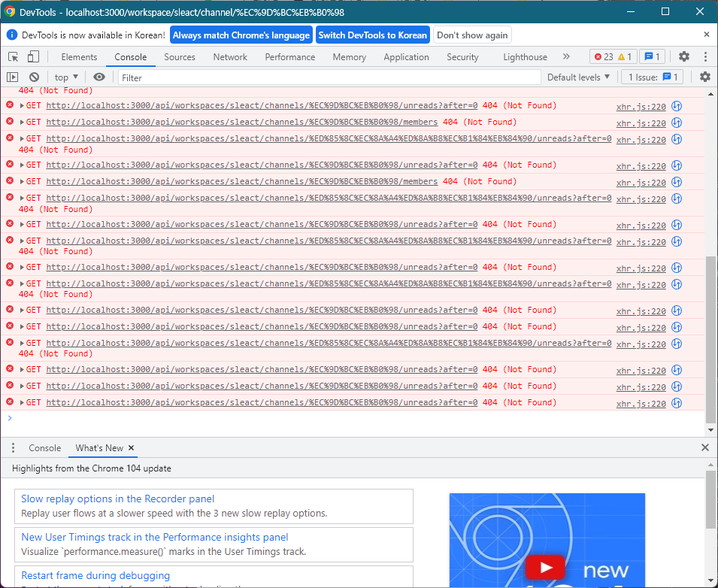Open the issues badge beside the error counter
The height and width of the screenshot is (588, 718).
[652, 57]
